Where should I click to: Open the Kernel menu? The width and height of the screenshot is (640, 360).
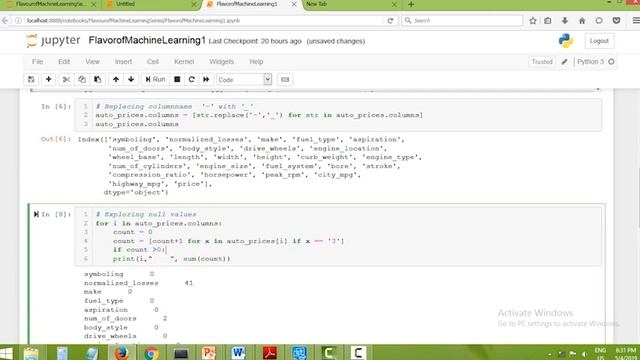pyautogui.click(x=184, y=62)
